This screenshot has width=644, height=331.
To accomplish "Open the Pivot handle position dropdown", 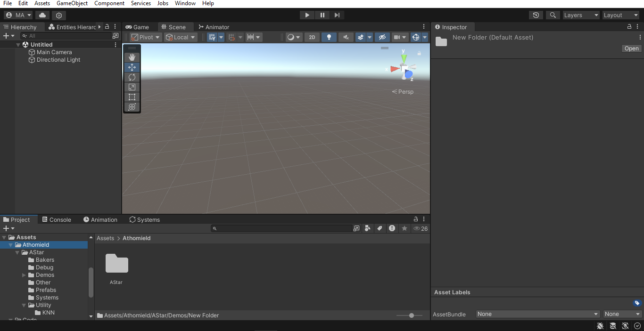I will [x=146, y=37].
